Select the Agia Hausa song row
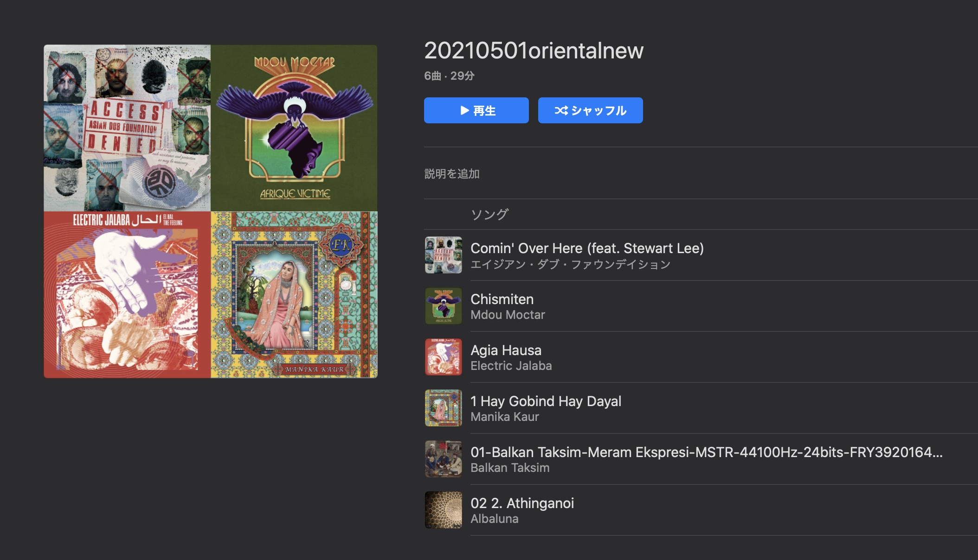Image resolution: width=978 pixels, height=560 pixels. 506,350
